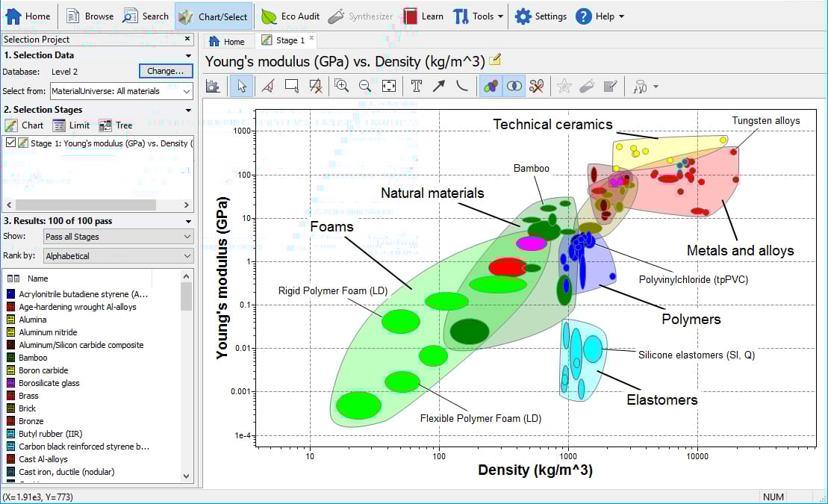Click results list scroll down arrow
This screenshot has width=828, height=504.
tap(186, 476)
